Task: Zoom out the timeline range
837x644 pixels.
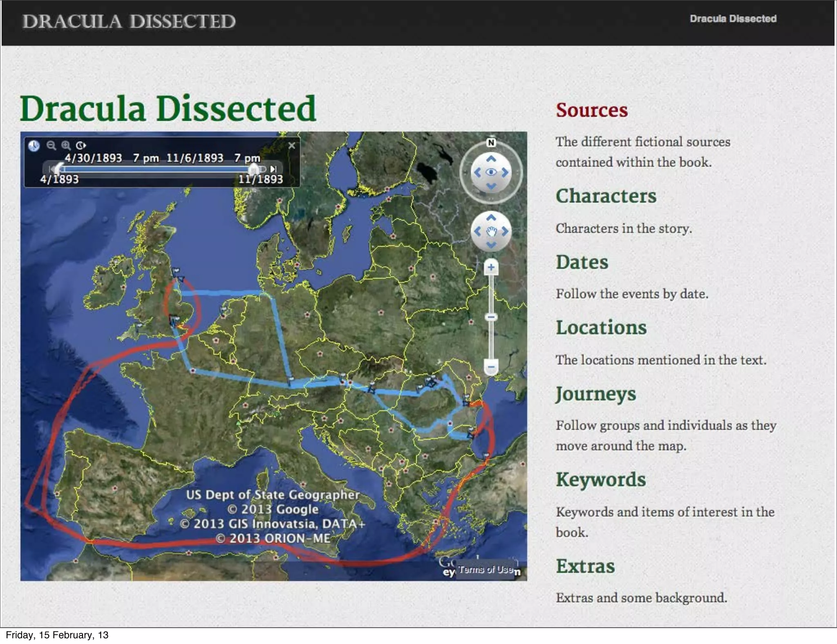Action: point(51,145)
